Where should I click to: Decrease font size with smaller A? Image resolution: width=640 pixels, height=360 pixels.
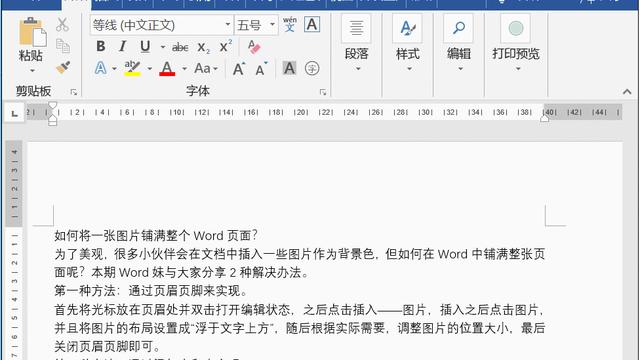pyautogui.click(x=261, y=69)
